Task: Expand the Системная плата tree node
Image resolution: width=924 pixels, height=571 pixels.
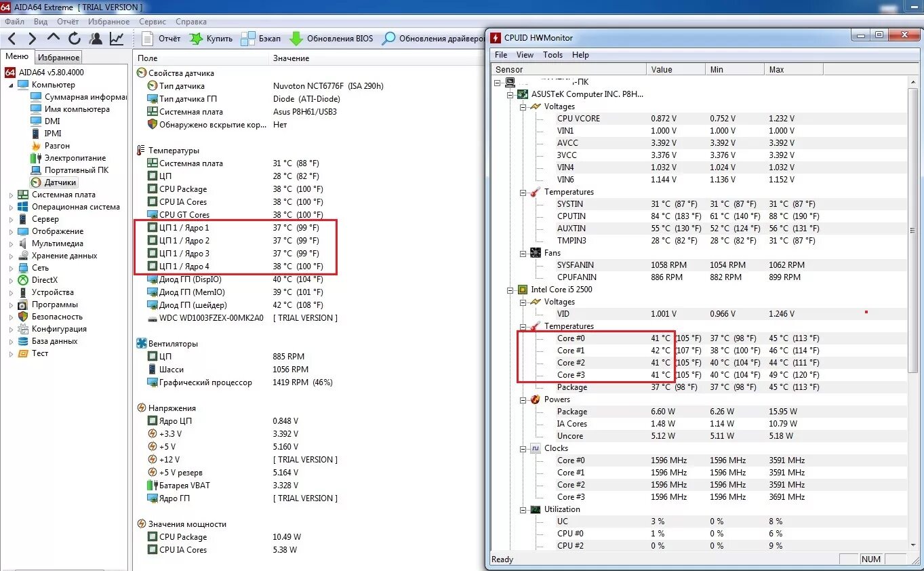Action: coord(11,195)
